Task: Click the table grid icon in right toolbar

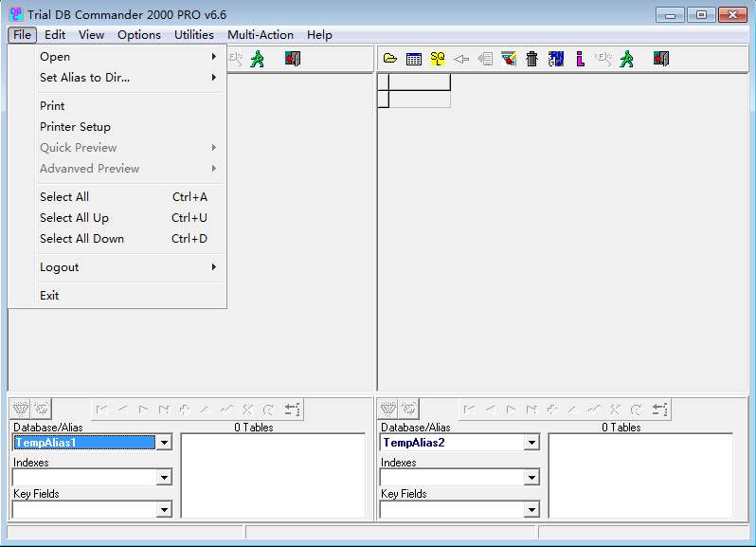Action: 414,59
